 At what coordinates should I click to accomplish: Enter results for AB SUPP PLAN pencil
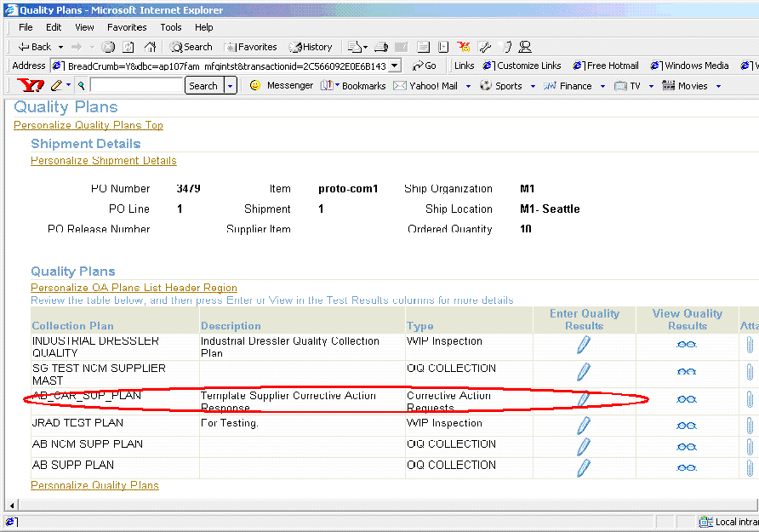584,467
